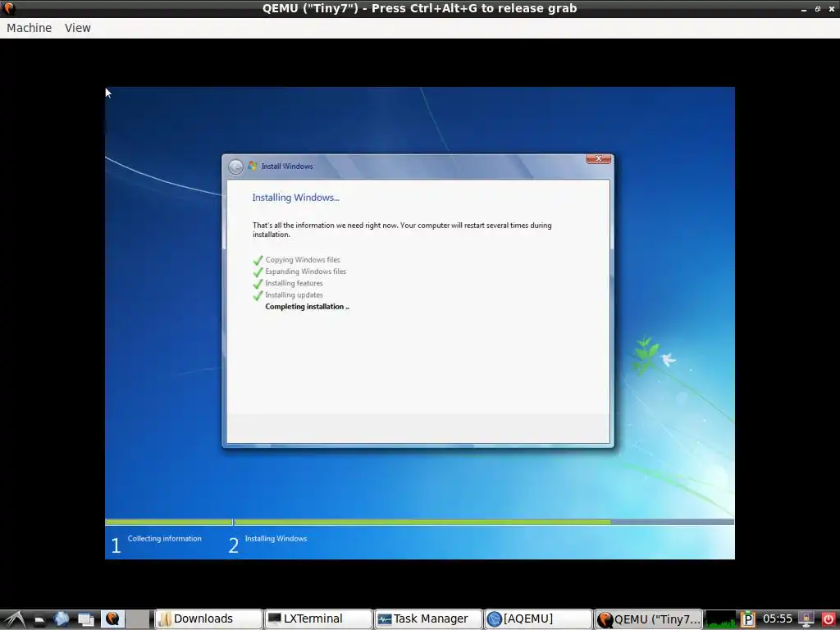
Task: Click the 'Installing features' checkmark
Action: pyautogui.click(x=258, y=284)
